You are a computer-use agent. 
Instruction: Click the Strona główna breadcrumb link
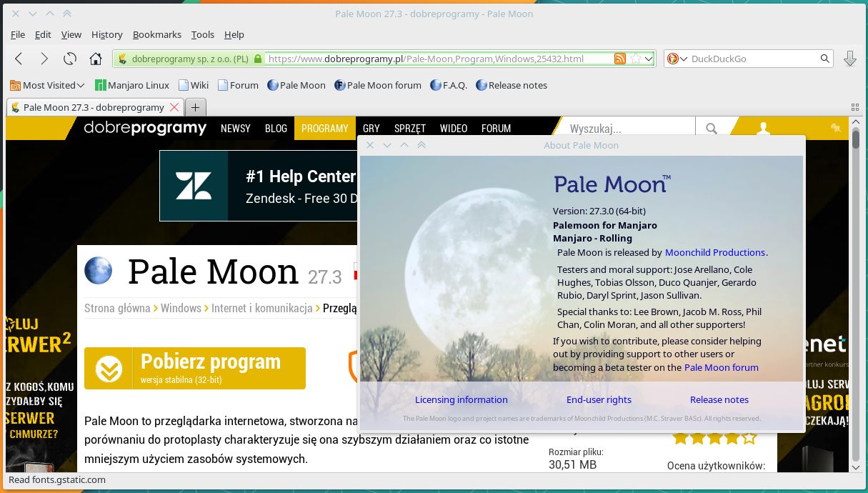pos(117,308)
